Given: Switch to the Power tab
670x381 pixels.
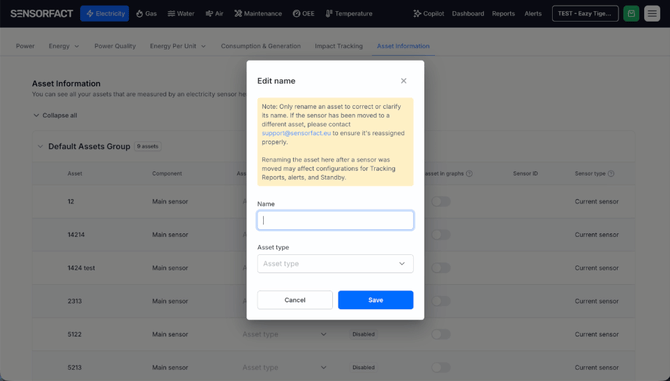Looking at the screenshot, I should click(25, 46).
